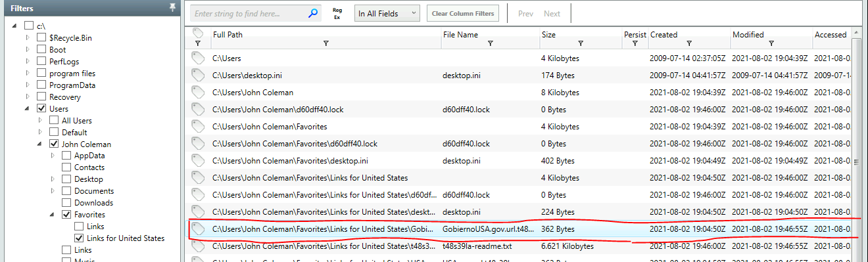
Task: Expand the $Recycle.Bin tree node
Action: (28, 37)
